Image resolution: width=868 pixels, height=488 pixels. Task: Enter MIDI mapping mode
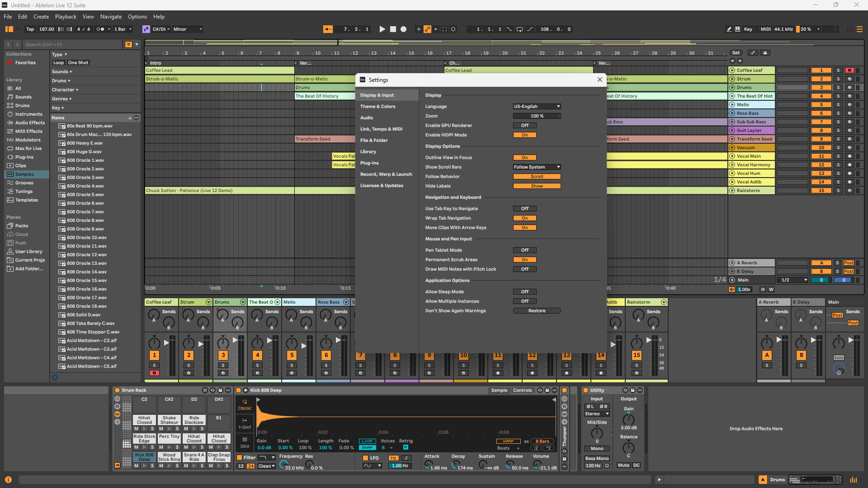(x=765, y=29)
